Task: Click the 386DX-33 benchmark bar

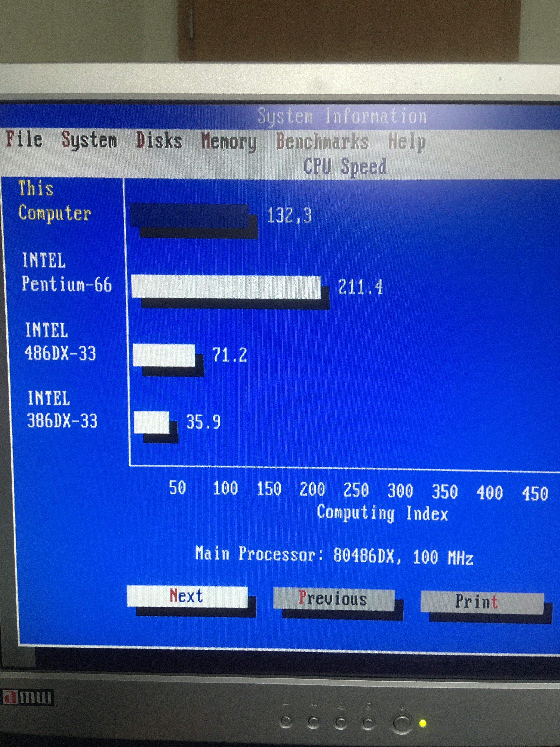Action: [x=151, y=422]
